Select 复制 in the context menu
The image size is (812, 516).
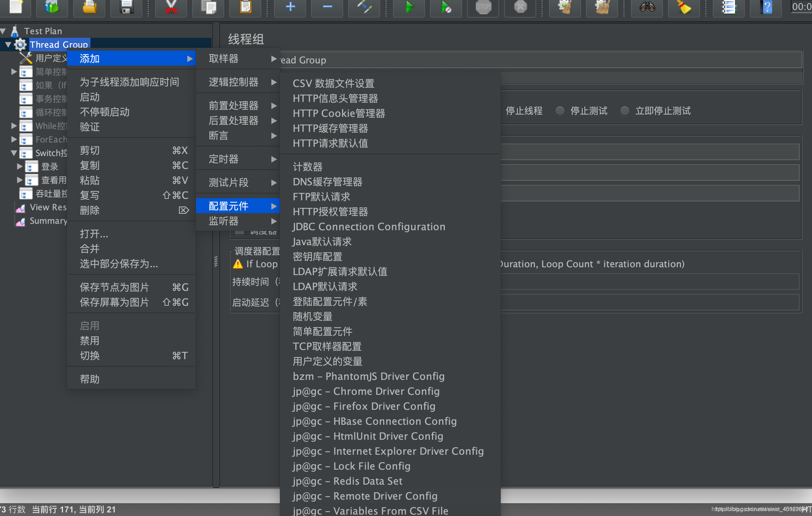[131, 166]
